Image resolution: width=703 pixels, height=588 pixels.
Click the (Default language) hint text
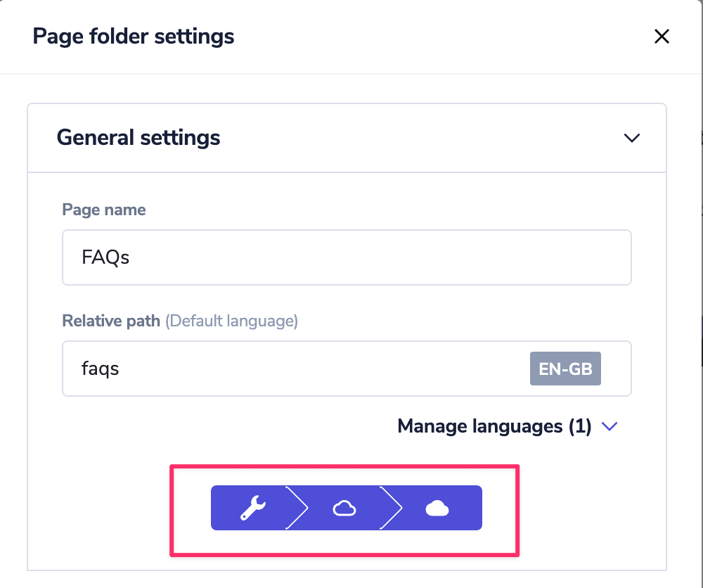tap(232, 321)
